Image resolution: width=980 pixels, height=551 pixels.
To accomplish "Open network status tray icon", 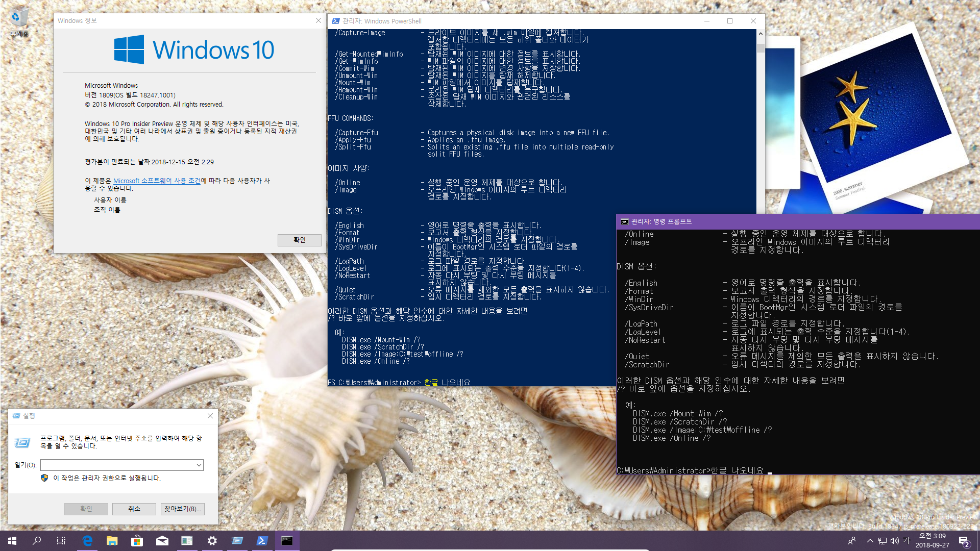I will [882, 541].
